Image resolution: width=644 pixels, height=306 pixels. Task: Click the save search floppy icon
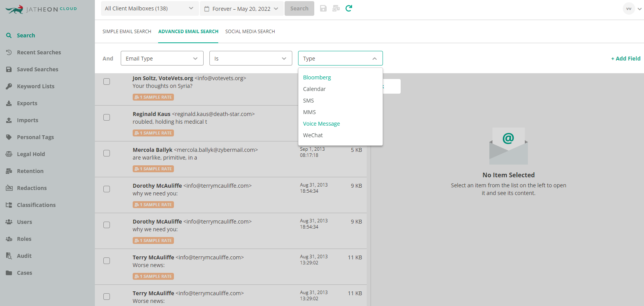[x=323, y=8]
